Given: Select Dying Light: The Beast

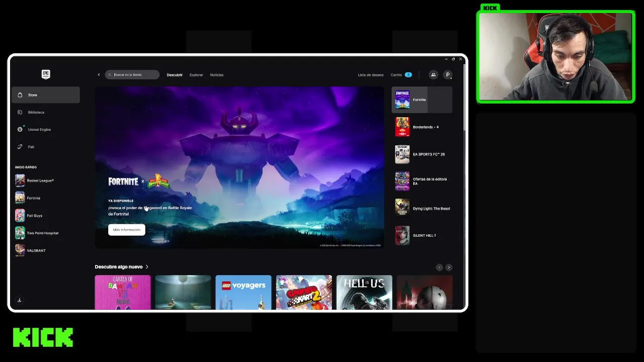Looking at the screenshot, I should tap(422, 209).
